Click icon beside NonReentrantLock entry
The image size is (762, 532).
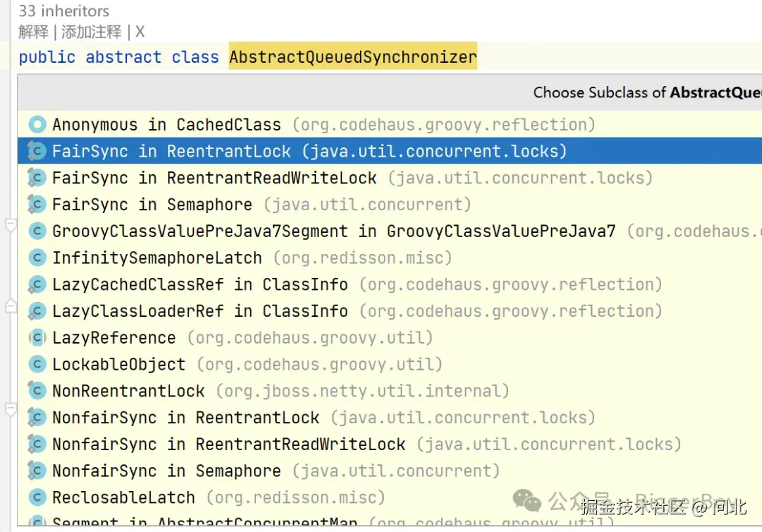point(37,391)
